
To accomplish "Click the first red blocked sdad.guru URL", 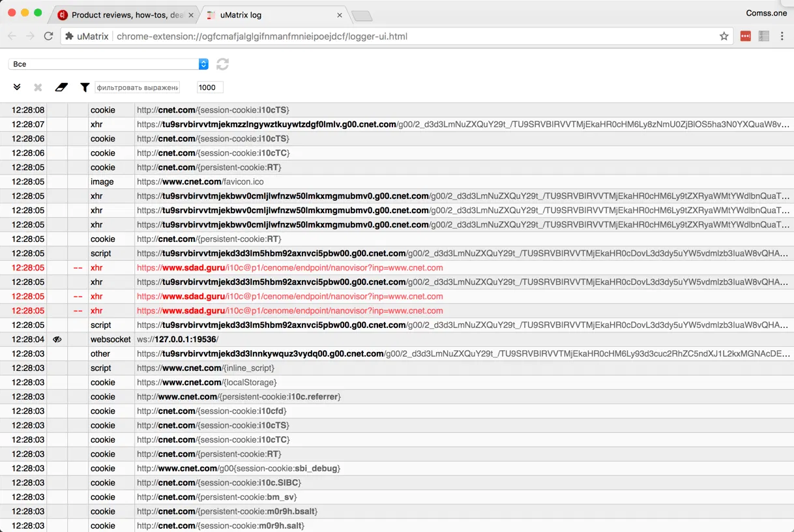I will [x=289, y=268].
